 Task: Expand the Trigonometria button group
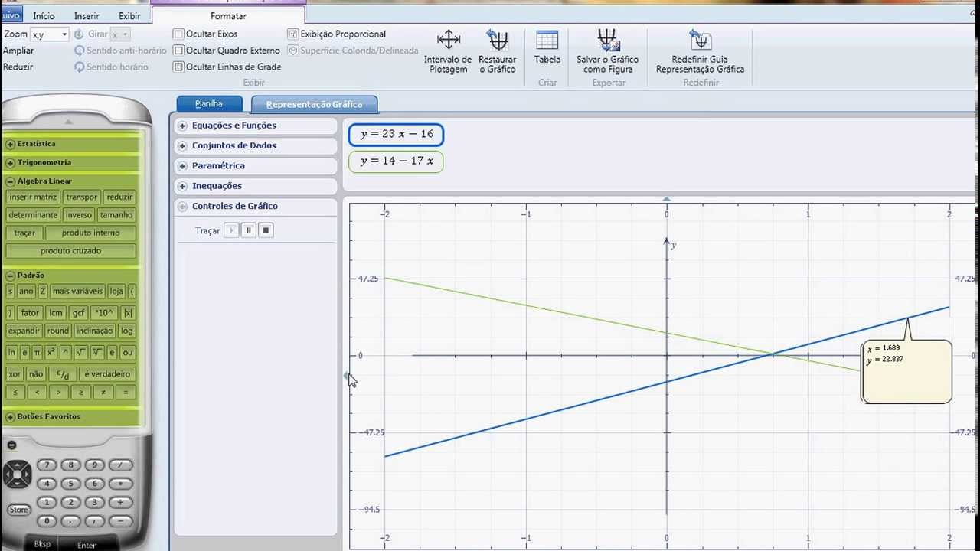11,162
